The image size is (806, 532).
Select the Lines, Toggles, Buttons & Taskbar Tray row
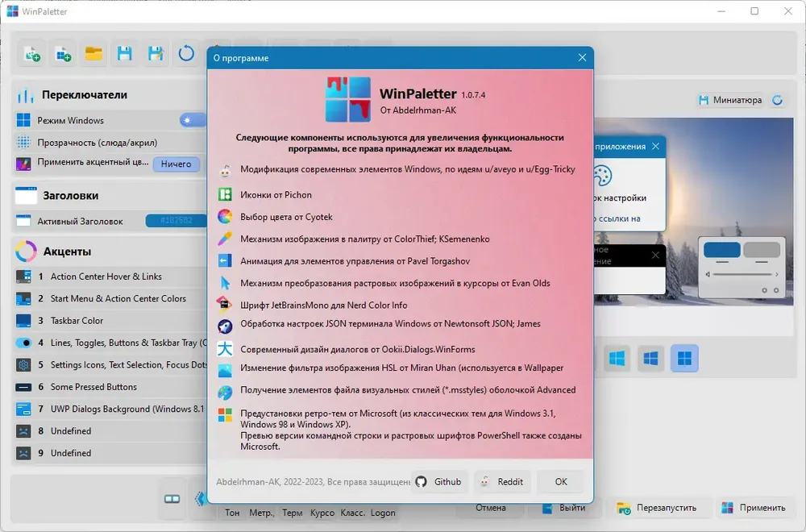pyautogui.click(x=110, y=343)
